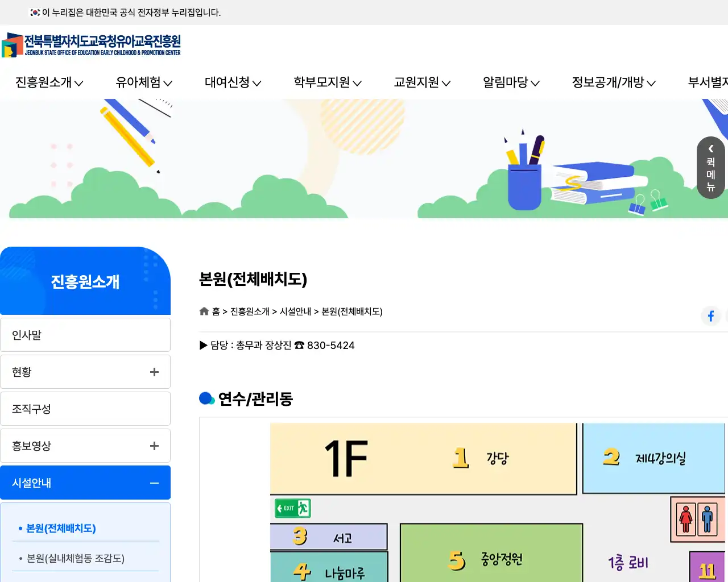The height and width of the screenshot is (582, 728).
Task: Open the 정보공개/개방 dropdown menu
Action: 613,82
